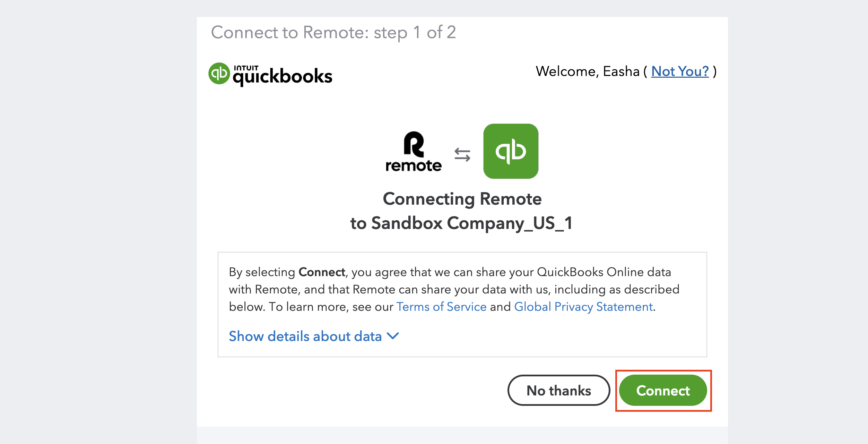The width and height of the screenshot is (868, 444).
Task: Click the black Remote 'R' logo symbol
Action: tap(414, 144)
